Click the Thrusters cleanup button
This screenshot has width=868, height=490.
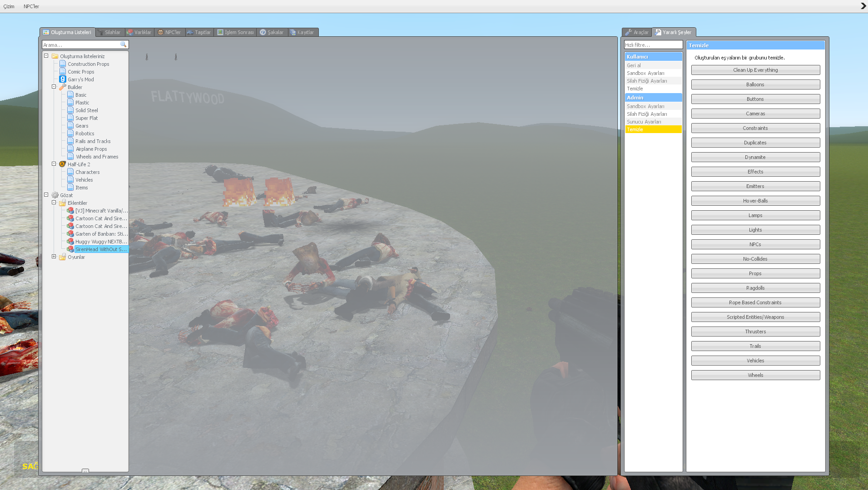(755, 332)
